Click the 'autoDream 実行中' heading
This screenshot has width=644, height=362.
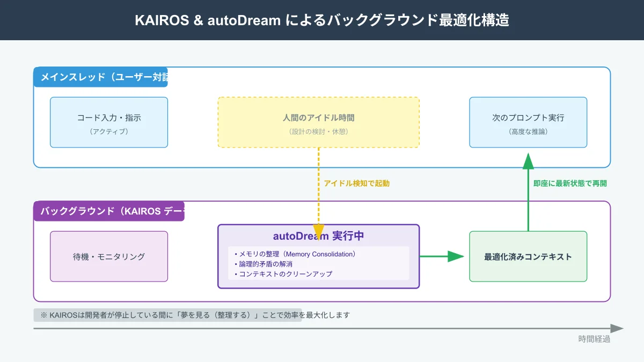point(319,236)
